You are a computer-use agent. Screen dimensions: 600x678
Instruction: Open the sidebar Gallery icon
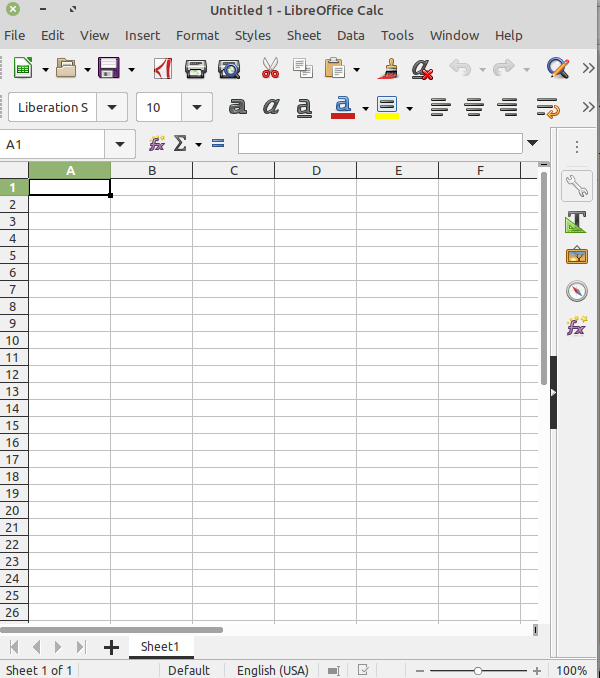576,256
